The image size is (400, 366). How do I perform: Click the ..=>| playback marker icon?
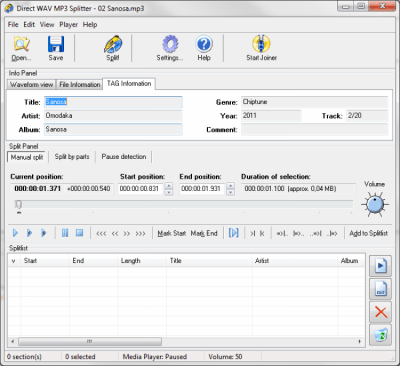(x=315, y=234)
